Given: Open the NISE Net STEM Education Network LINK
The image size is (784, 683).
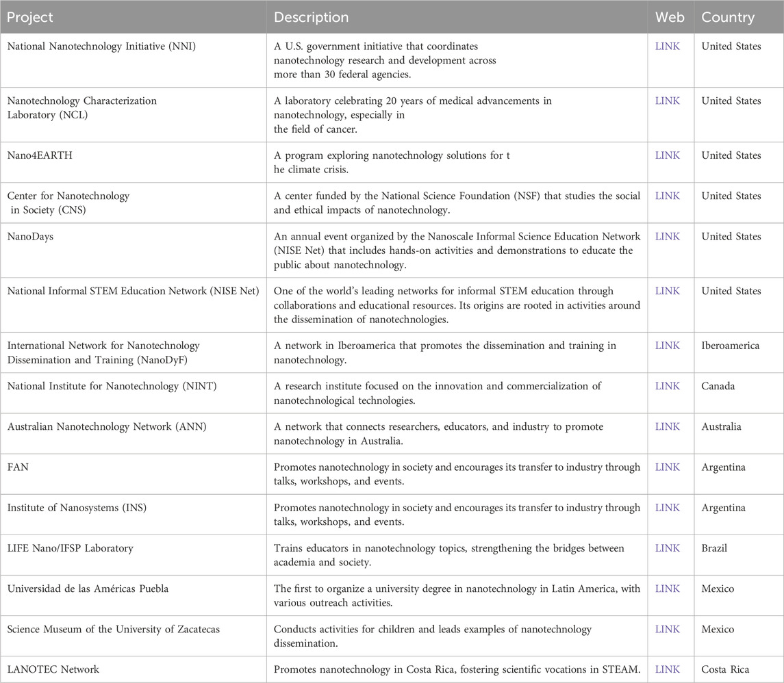Looking at the screenshot, I should pos(668,291).
